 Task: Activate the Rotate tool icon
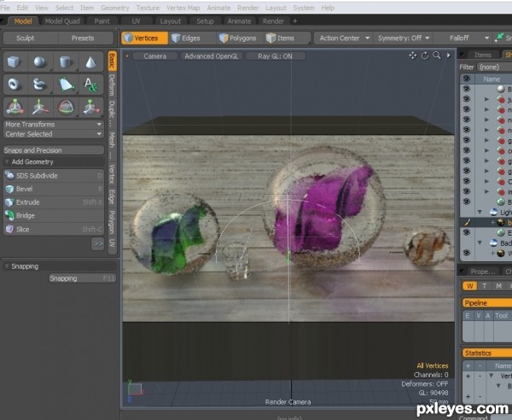point(66,108)
